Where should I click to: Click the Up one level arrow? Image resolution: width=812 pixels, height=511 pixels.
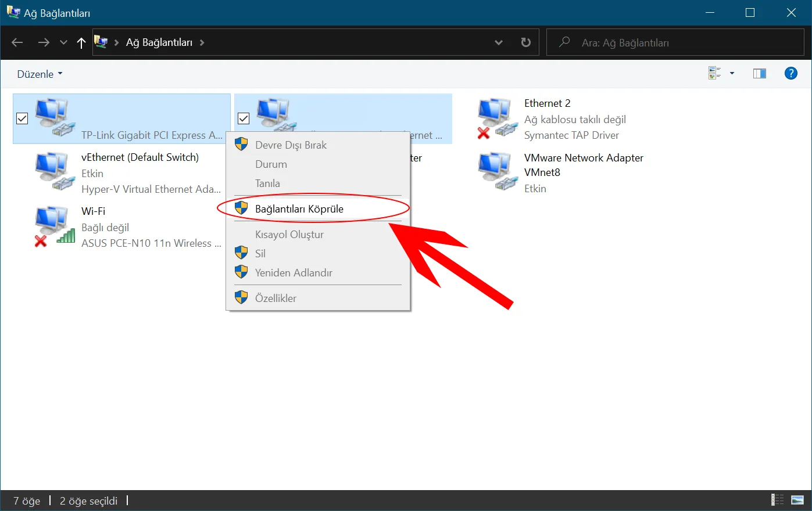coord(81,42)
